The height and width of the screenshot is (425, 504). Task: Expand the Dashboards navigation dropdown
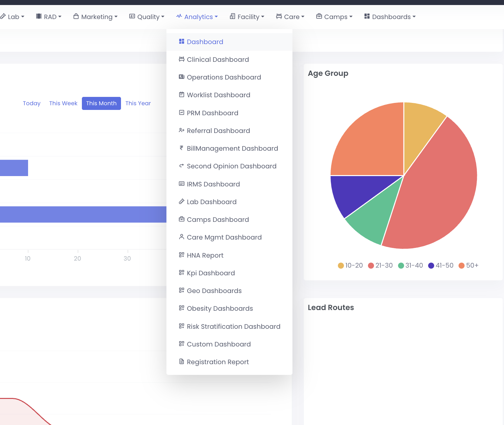390,17
